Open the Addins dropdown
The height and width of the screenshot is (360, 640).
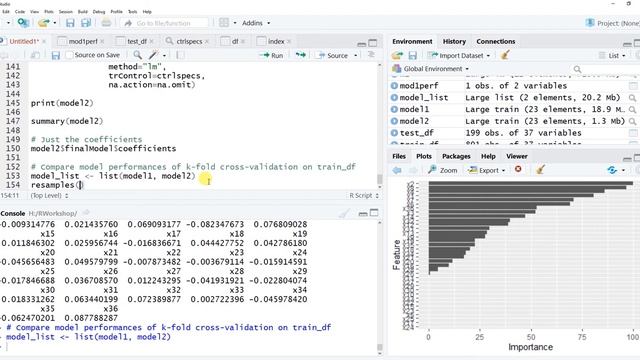point(256,23)
